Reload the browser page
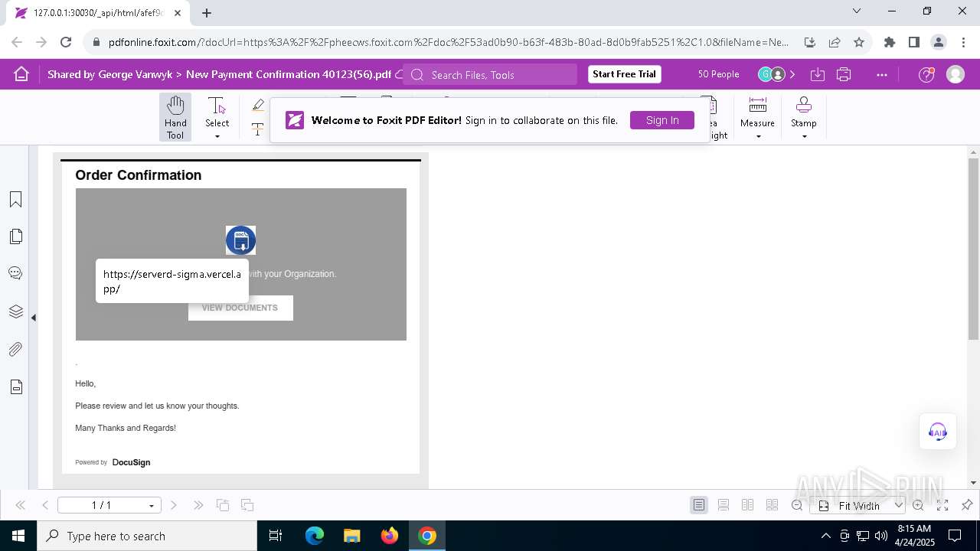 (66, 42)
